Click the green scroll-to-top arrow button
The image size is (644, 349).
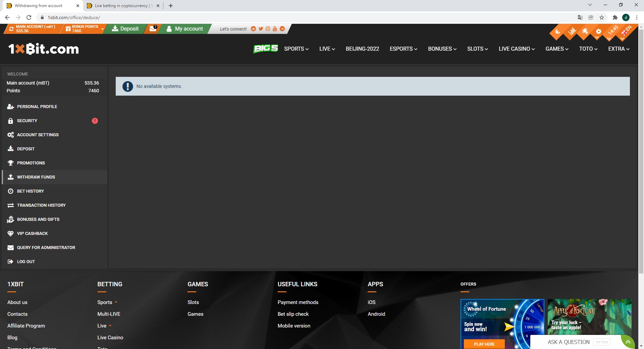coord(628,342)
